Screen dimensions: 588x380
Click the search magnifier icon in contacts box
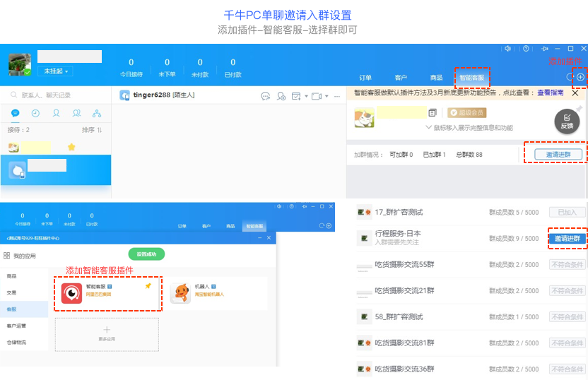[x=14, y=95]
